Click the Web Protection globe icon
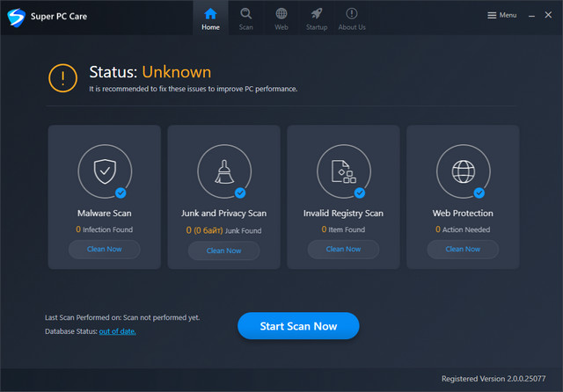563x392 pixels. [x=464, y=171]
